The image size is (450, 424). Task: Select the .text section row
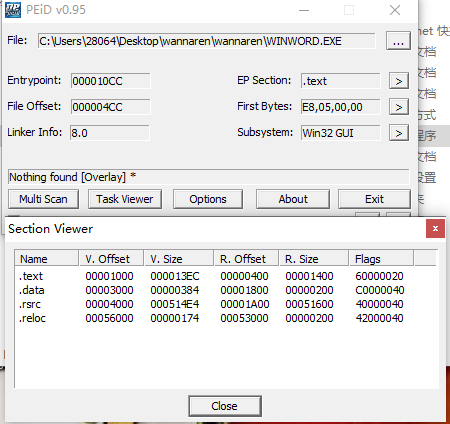226,276
